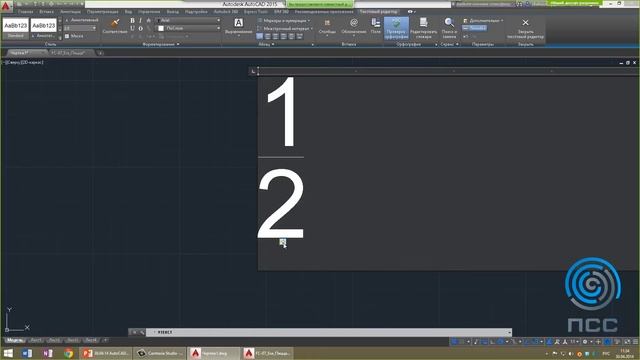Screen dimensions: 640x360
Task: Select the Standard text style sample
Action: tap(16, 28)
